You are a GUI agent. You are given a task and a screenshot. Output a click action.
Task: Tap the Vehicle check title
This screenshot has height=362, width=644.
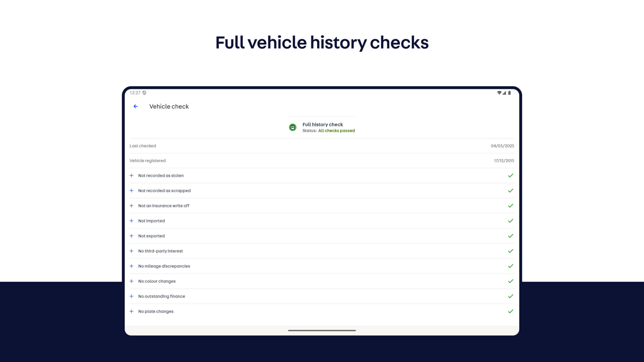tap(169, 107)
